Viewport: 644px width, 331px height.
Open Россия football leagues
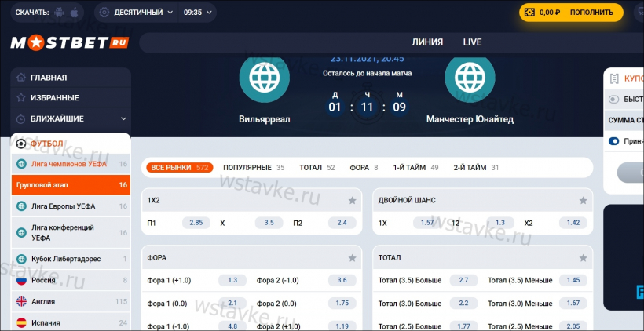71,280
